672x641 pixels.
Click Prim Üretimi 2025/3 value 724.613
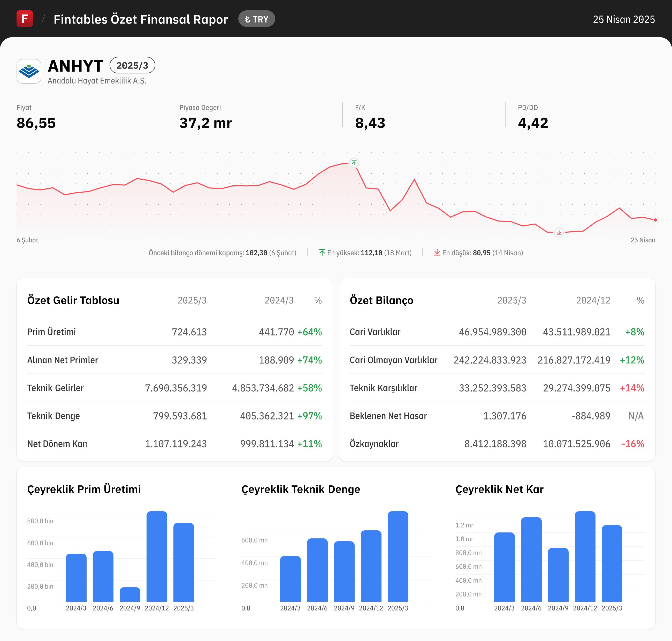[x=189, y=332]
